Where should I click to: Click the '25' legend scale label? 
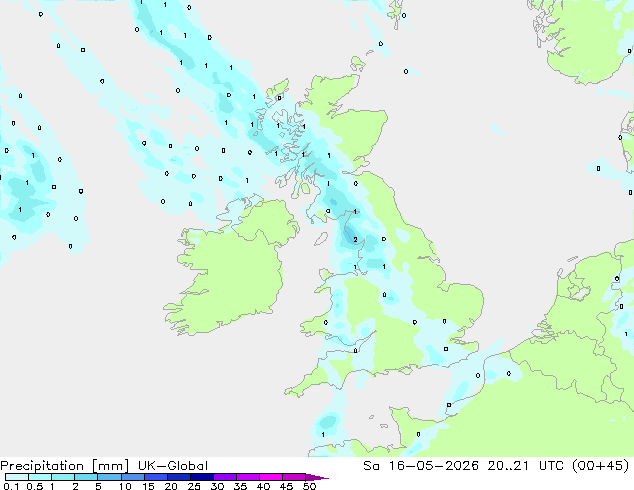(194, 486)
